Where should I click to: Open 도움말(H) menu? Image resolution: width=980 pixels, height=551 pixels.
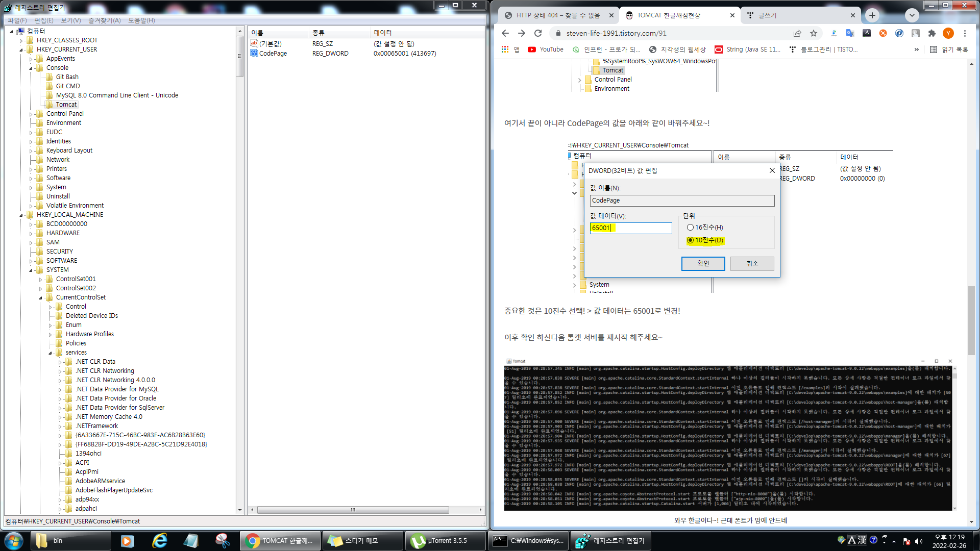tap(141, 20)
